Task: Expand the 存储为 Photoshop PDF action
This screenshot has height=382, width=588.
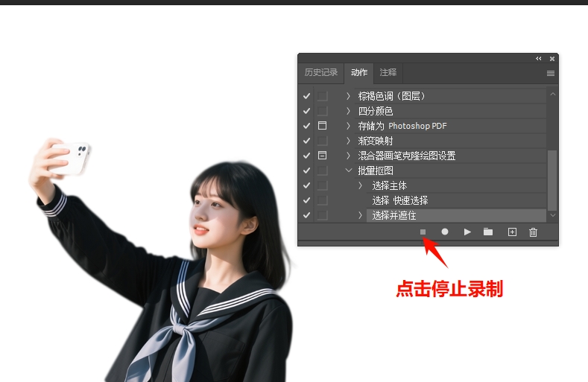Action: coord(348,126)
